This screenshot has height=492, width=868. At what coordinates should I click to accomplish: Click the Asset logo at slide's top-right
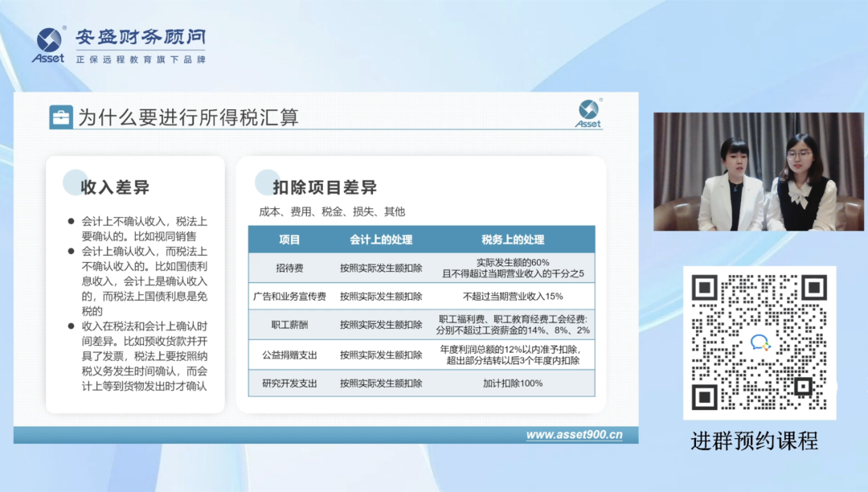click(x=588, y=114)
